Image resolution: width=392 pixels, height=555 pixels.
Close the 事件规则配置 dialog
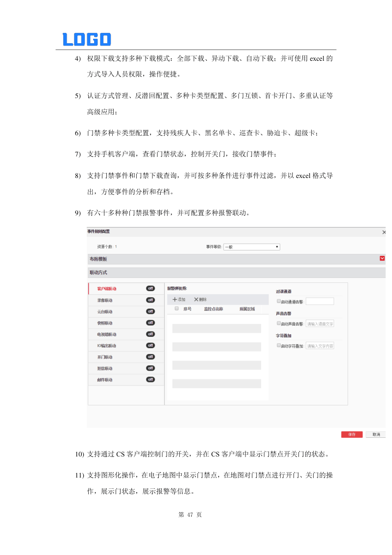coord(384,232)
